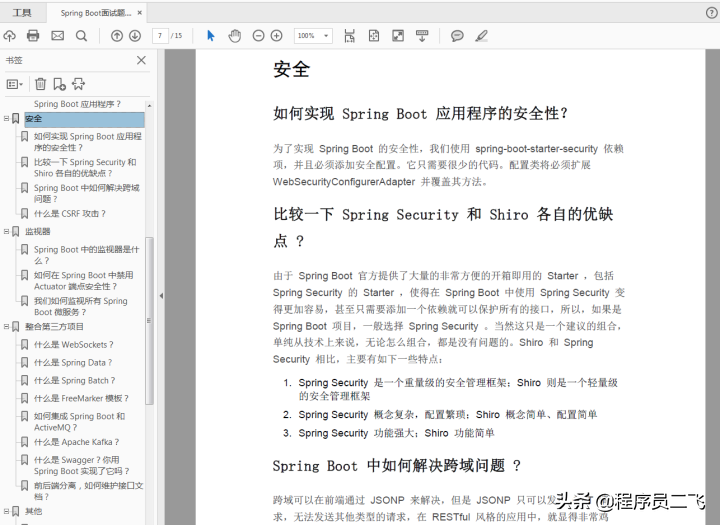This screenshot has width=720, height=525.
Task: Open the search magnifier tool
Action: tap(81, 36)
